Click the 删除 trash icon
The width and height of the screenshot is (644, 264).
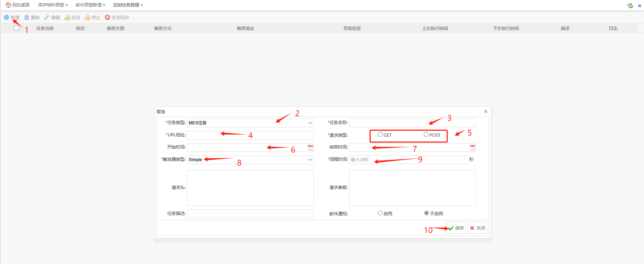(x=27, y=17)
